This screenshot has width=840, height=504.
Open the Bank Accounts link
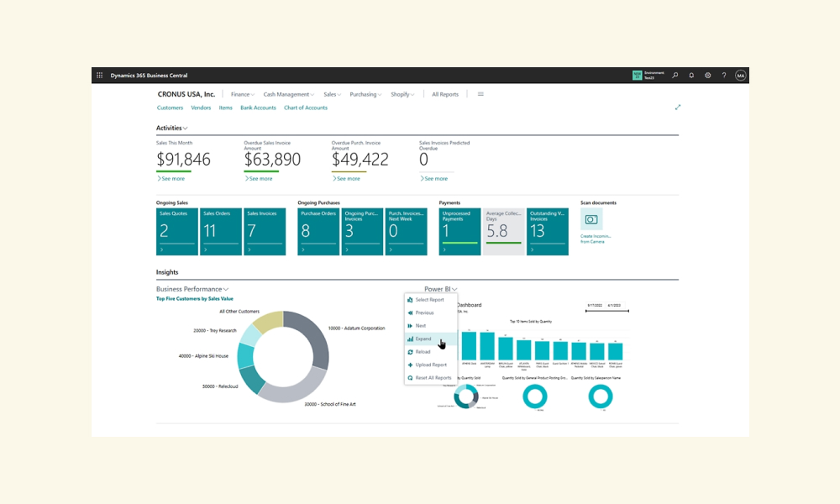(258, 108)
